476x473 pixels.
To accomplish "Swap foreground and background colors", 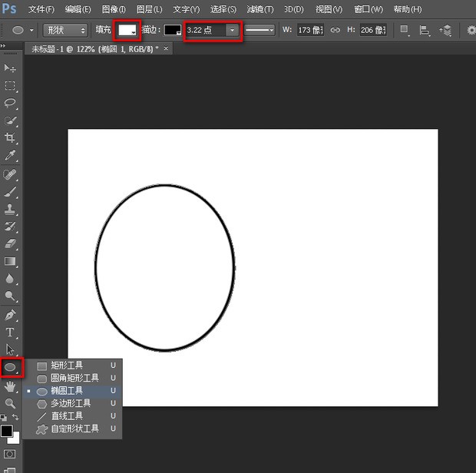I will tap(15, 417).
